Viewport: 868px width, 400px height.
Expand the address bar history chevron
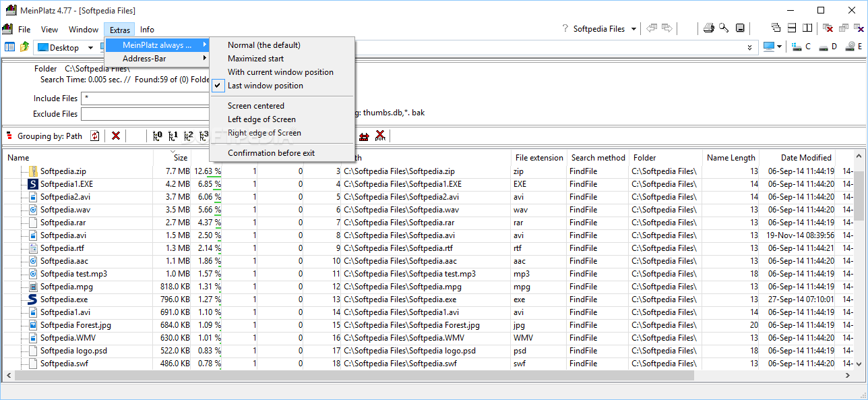tap(751, 47)
